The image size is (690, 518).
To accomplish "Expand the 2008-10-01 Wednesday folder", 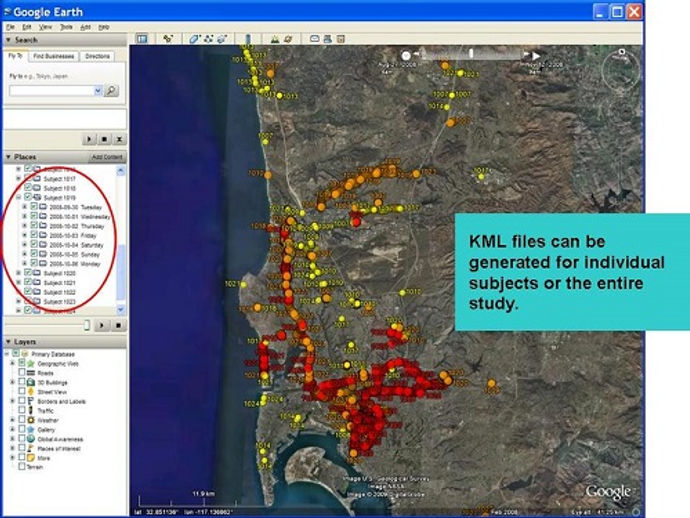I will coord(25,216).
